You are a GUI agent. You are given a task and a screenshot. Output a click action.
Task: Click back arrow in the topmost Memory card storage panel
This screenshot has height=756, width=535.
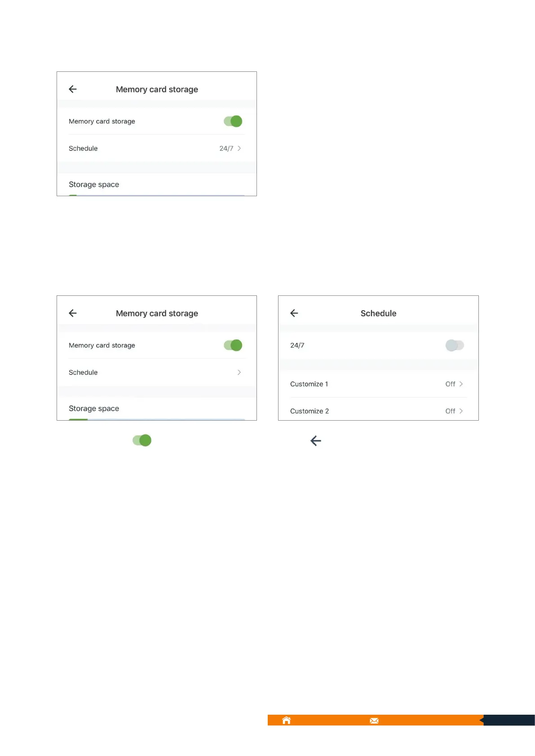click(x=73, y=89)
